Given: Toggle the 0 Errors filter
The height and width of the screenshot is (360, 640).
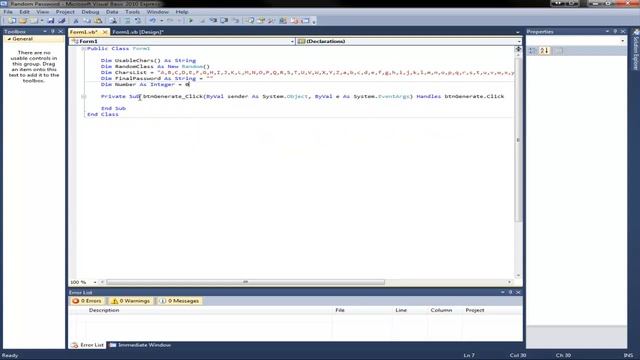Looking at the screenshot, I should click(87, 301).
